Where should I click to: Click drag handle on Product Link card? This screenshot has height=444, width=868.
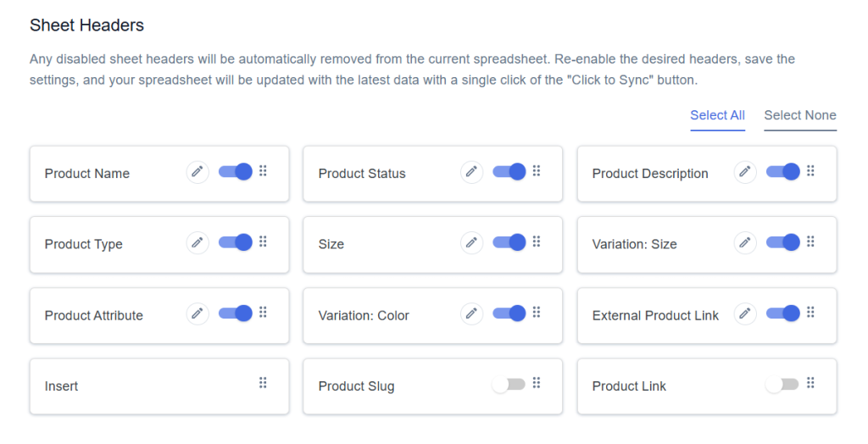coord(810,383)
